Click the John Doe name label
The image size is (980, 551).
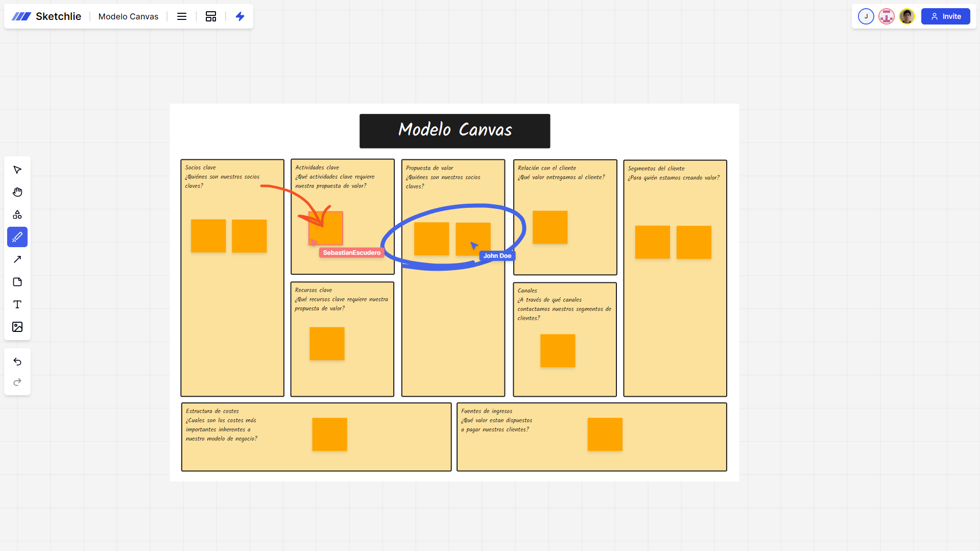point(496,255)
